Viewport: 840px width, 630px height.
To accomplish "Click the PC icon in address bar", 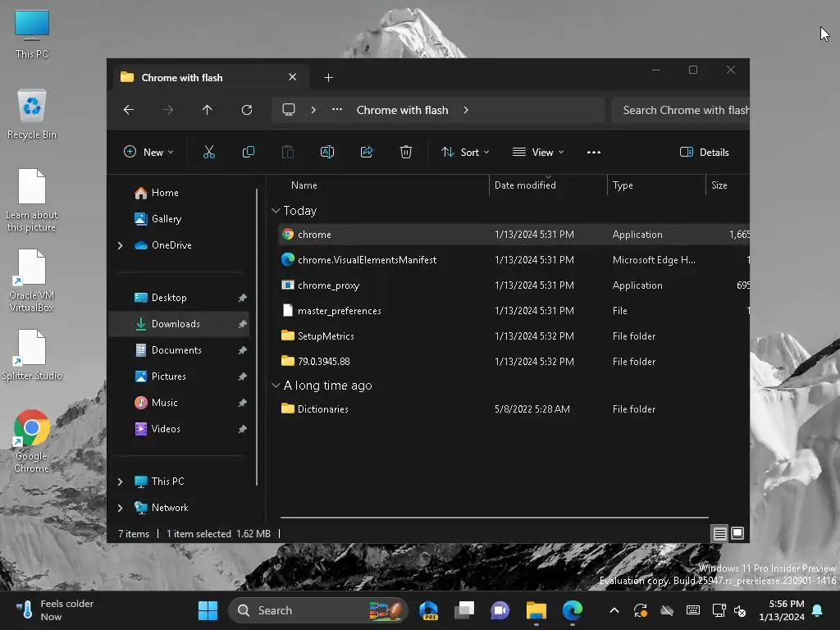I will 289,110.
